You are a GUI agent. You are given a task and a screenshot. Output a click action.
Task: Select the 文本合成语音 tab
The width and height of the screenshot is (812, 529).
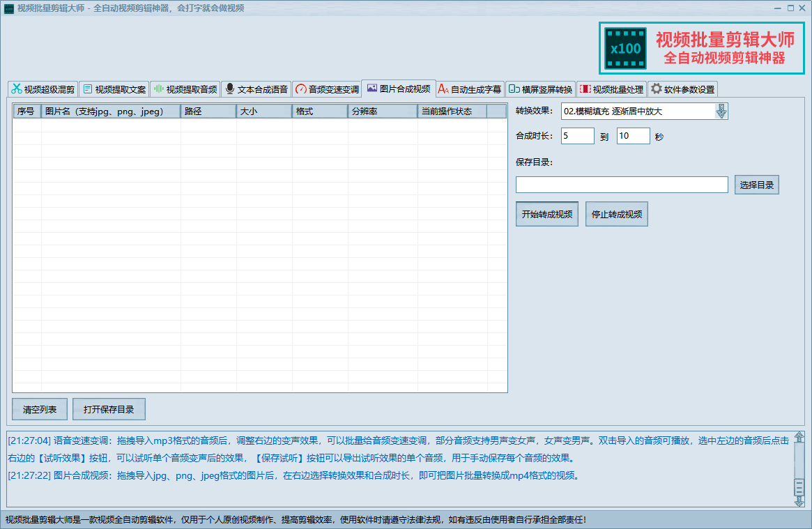(x=256, y=89)
